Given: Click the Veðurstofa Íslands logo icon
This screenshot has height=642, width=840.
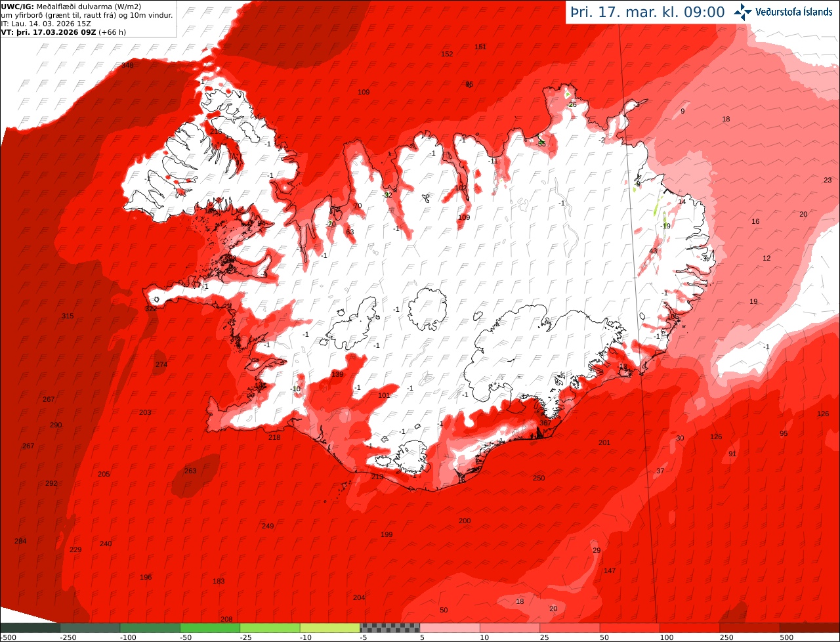Looking at the screenshot, I should 742,12.
